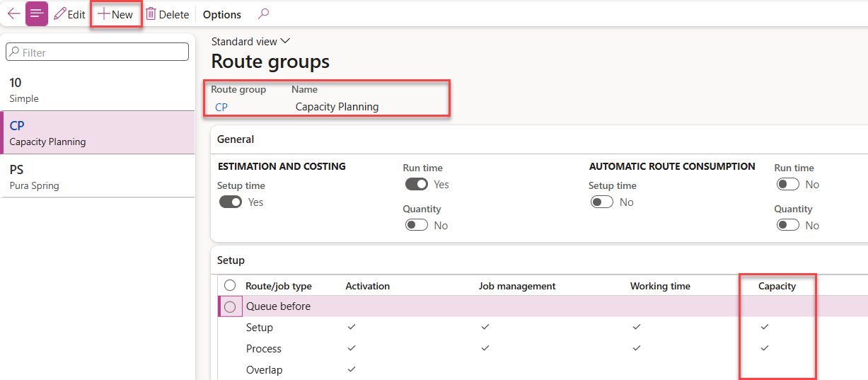This screenshot has height=380, width=868.
Task: Delete the selected route group
Action: coord(168,14)
